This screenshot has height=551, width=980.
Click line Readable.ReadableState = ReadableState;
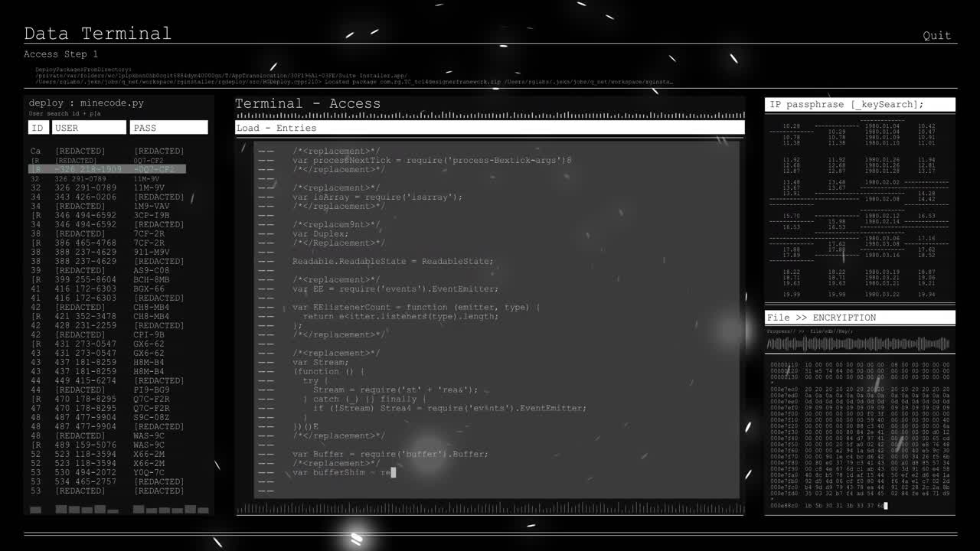tap(394, 261)
